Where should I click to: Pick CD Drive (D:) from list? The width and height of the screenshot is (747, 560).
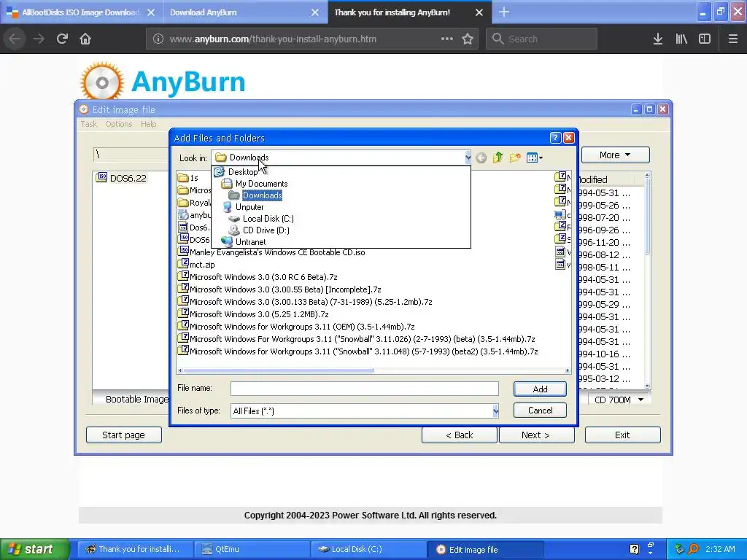tap(266, 230)
